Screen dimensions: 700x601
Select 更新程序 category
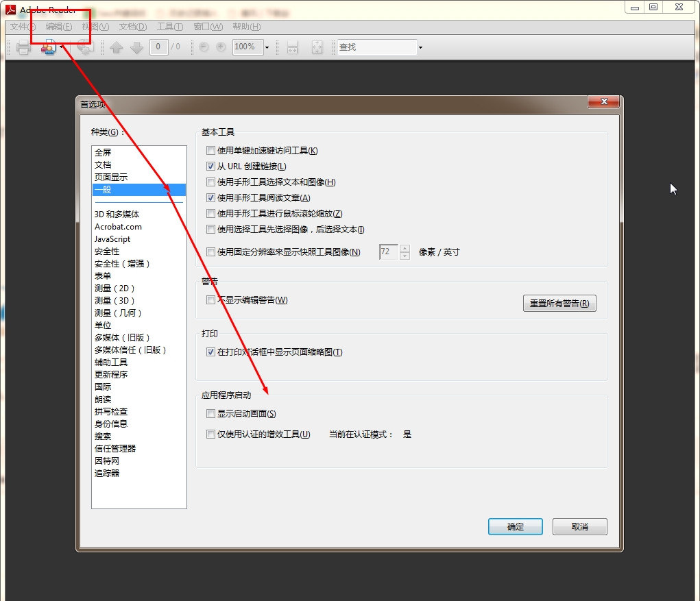tap(139, 374)
